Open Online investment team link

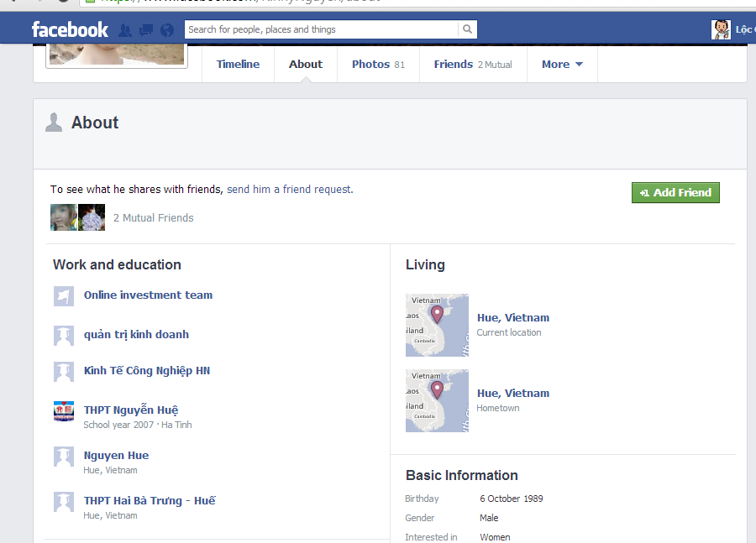[148, 295]
